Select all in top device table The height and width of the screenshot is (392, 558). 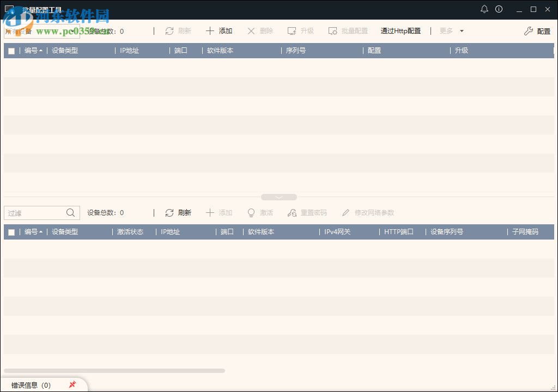11,51
